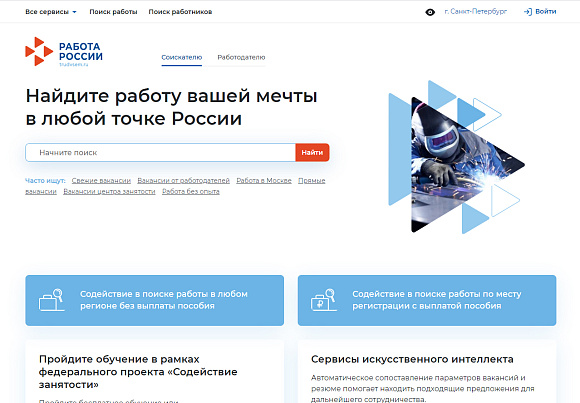Click the login arrow icon beside Войти
The height and width of the screenshot is (403, 580).
point(528,12)
